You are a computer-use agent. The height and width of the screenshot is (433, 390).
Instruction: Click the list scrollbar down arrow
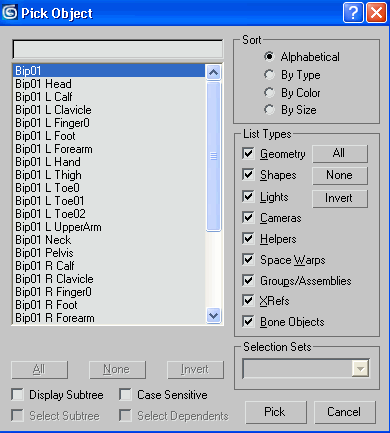coord(213,315)
